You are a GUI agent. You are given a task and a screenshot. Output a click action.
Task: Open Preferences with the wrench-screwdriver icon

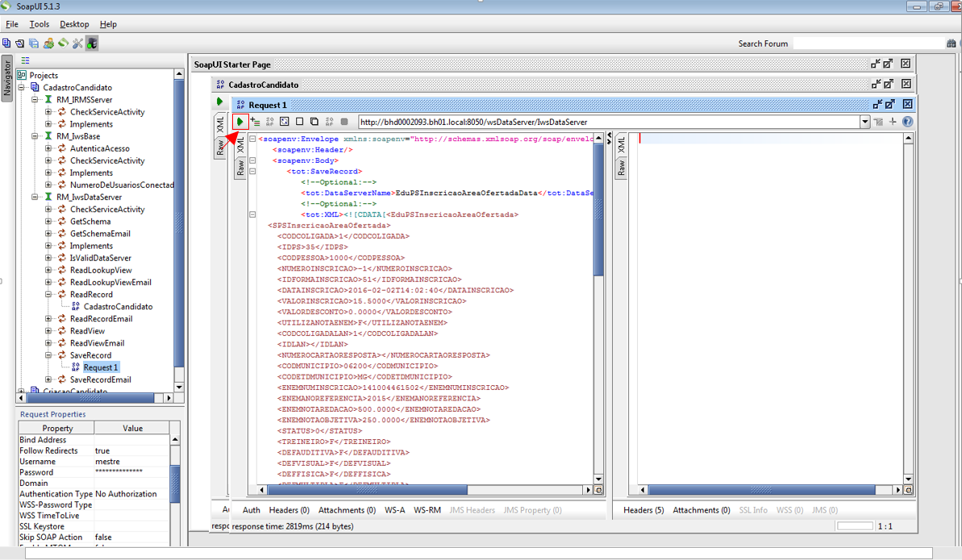[77, 43]
